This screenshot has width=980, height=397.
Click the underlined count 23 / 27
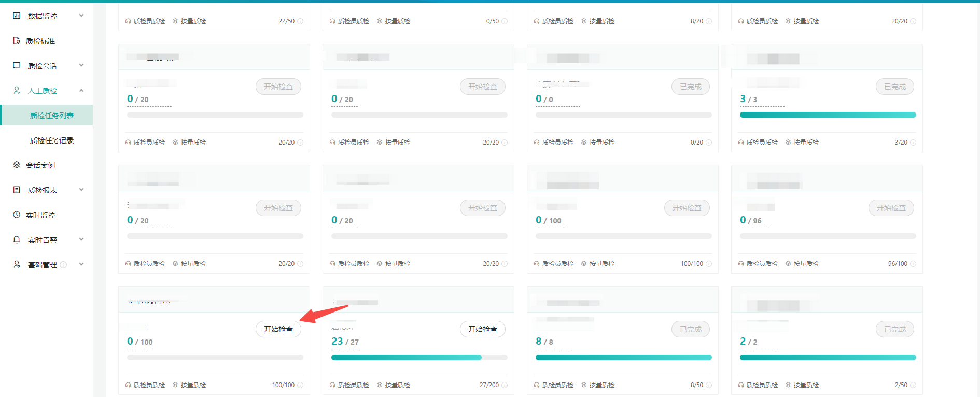click(345, 342)
